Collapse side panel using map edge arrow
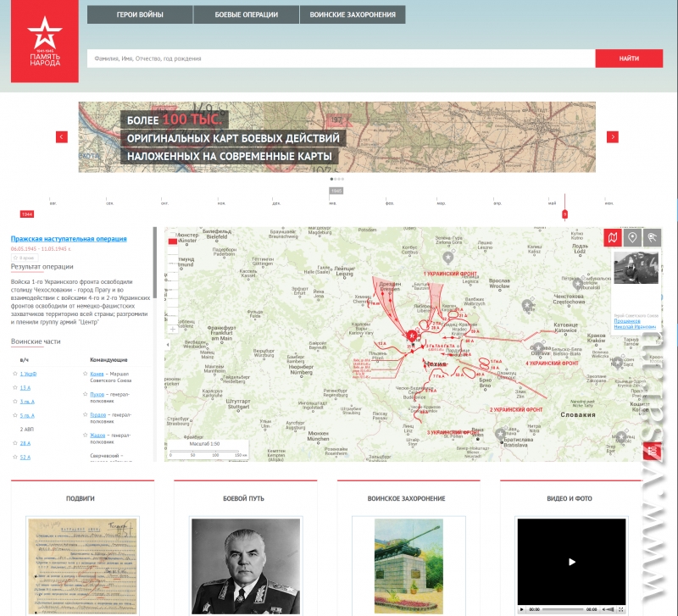The height and width of the screenshot is (616, 678). 169,345
